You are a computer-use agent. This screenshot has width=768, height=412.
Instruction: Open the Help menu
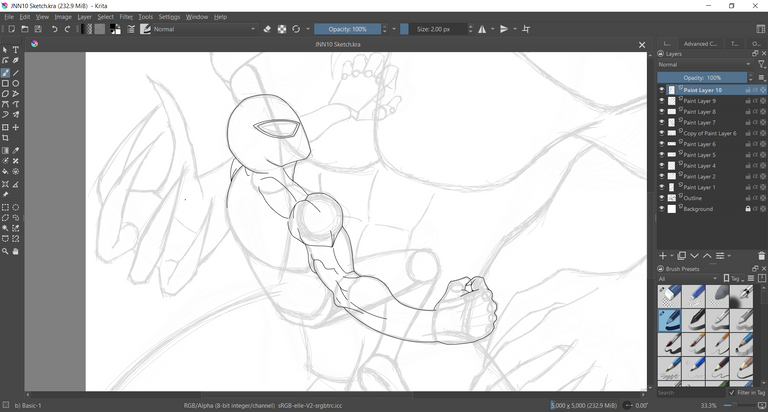click(220, 17)
